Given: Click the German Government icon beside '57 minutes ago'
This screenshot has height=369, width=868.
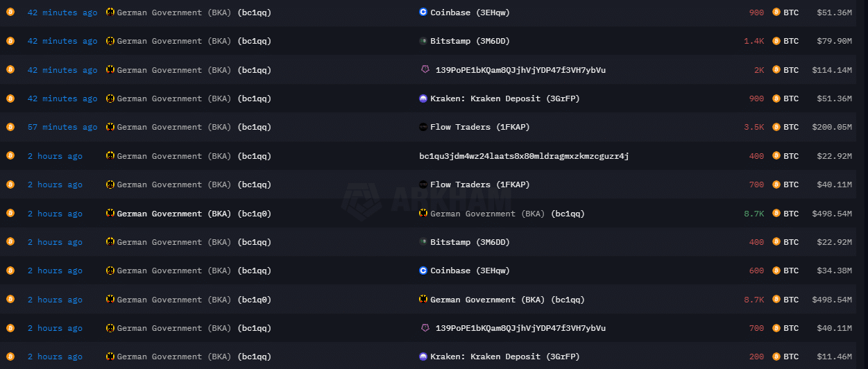Looking at the screenshot, I should coord(110,127).
